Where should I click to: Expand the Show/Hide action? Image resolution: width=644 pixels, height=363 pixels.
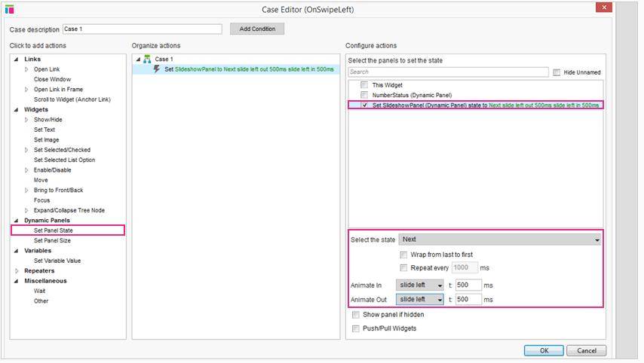(27, 120)
